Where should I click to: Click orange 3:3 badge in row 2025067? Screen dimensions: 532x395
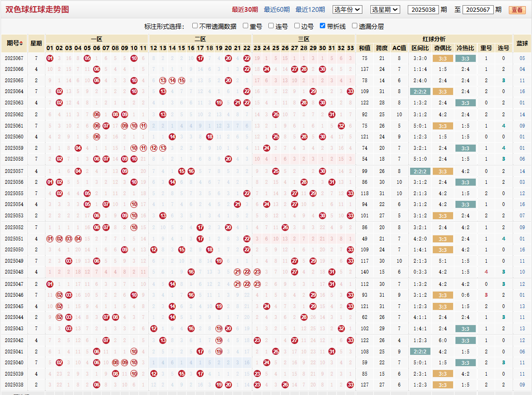[x=443, y=59]
